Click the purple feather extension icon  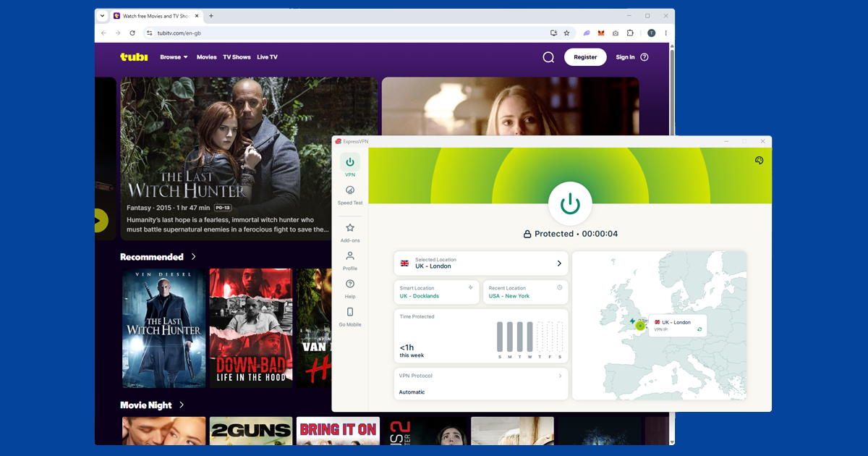point(587,33)
